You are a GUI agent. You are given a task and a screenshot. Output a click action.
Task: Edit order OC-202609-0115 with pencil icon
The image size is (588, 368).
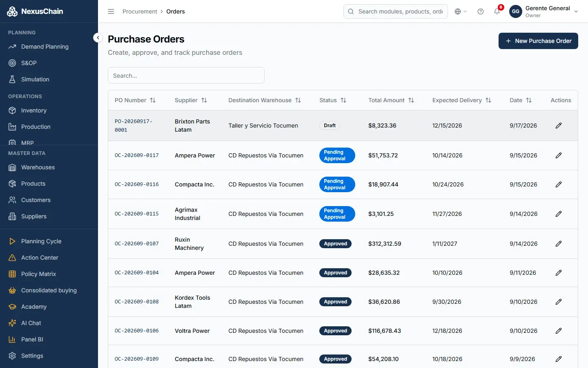559,214
